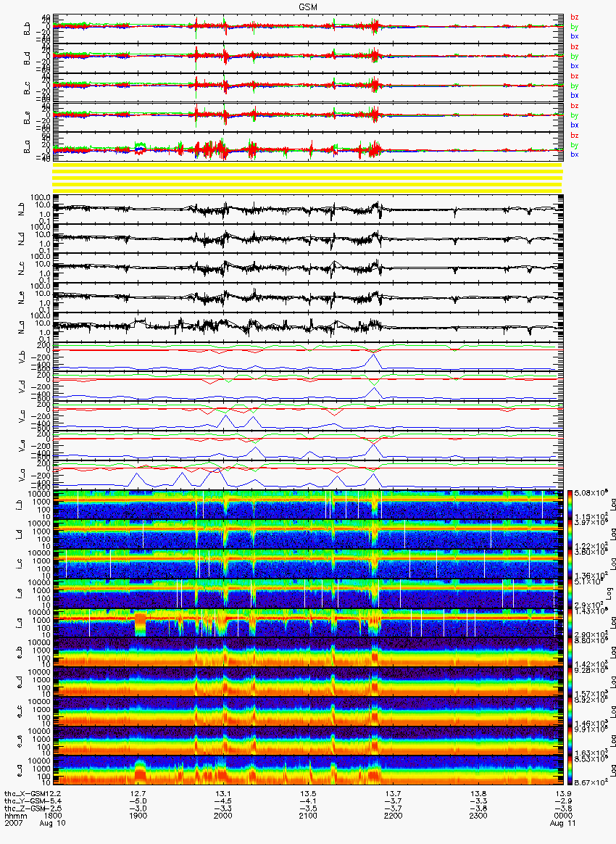Click the B_c panel axis label
The image size is (616, 844).
point(26,88)
